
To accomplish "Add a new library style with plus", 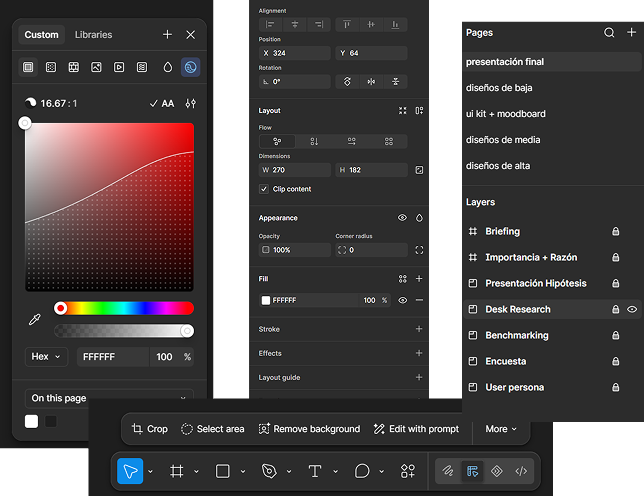I will point(167,34).
